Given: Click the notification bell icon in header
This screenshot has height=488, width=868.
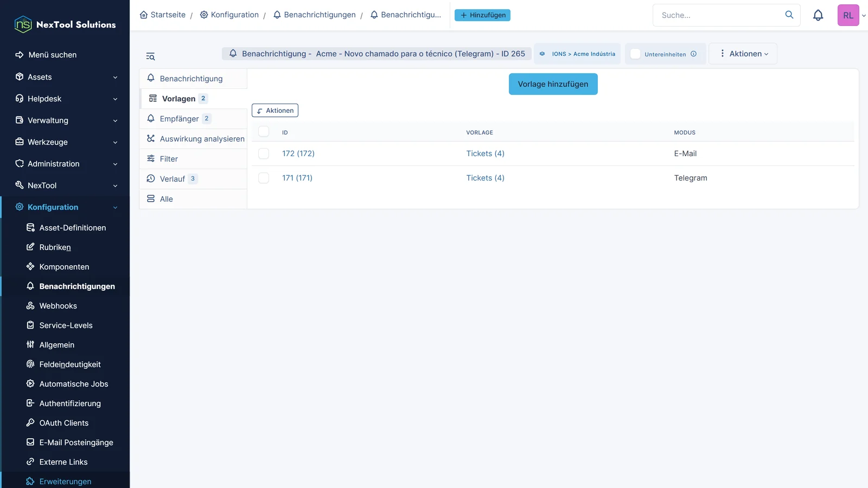Looking at the screenshot, I should (818, 15).
